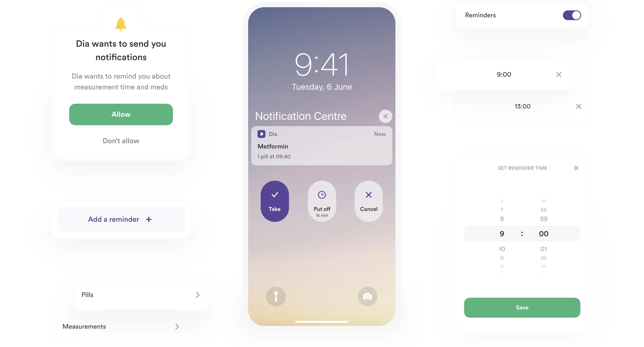Select hour 10 in time picker
Viewport: 644px width, 347px height.
[x=502, y=249]
